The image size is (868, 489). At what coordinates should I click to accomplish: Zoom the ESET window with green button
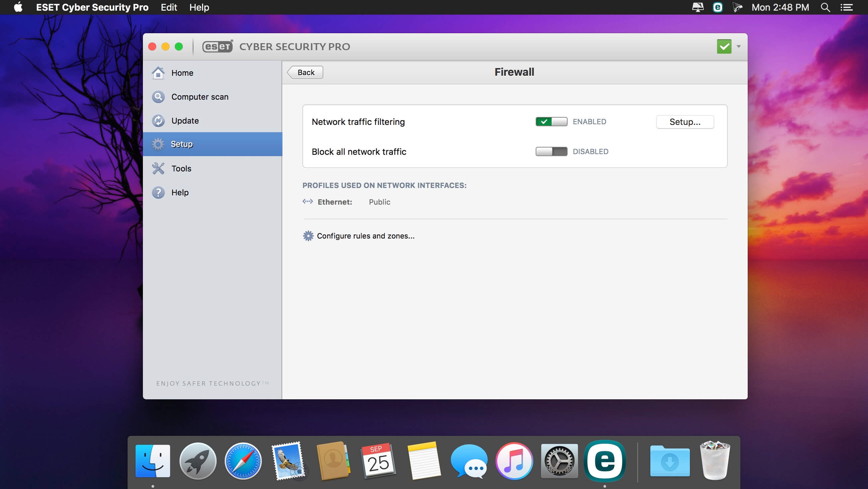click(x=179, y=47)
